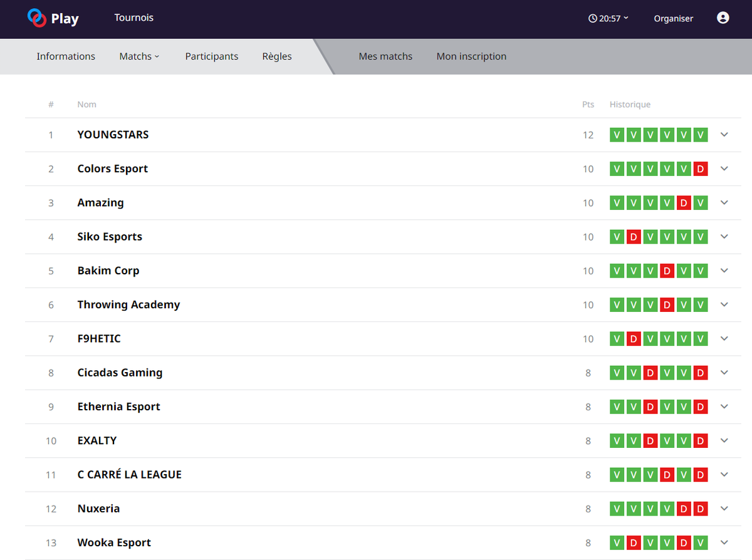This screenshot has width=752, height=560.
Task: Click the red D badge in Colors Esport history
Action: pyautogui.click(x=701, y=169)
